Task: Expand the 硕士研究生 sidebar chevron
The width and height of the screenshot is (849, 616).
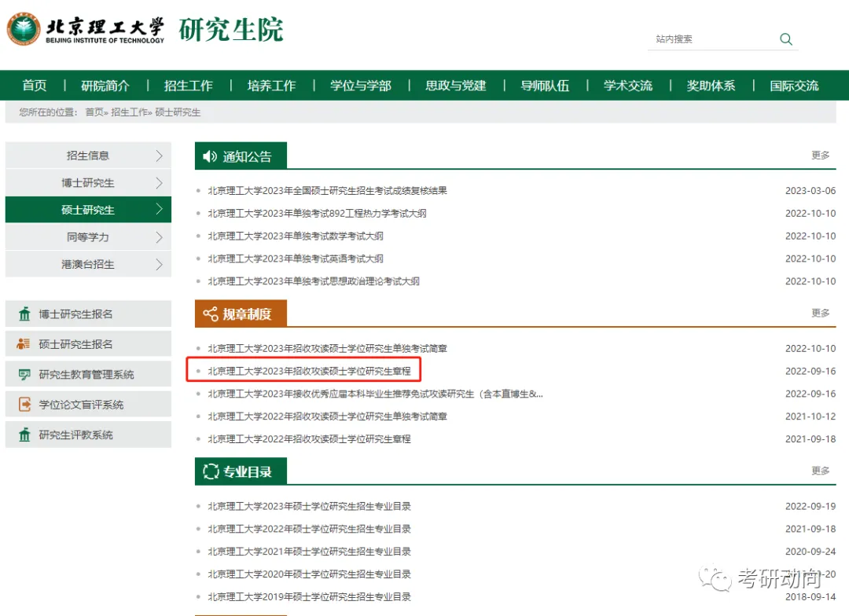Action: [159, 209]
